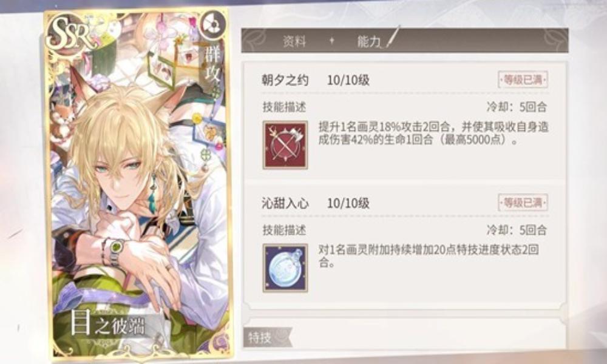This screenshot has width=607, height=364.
Task: Click the feather pen ornament beside 能力
Action: tap(393, 37)
